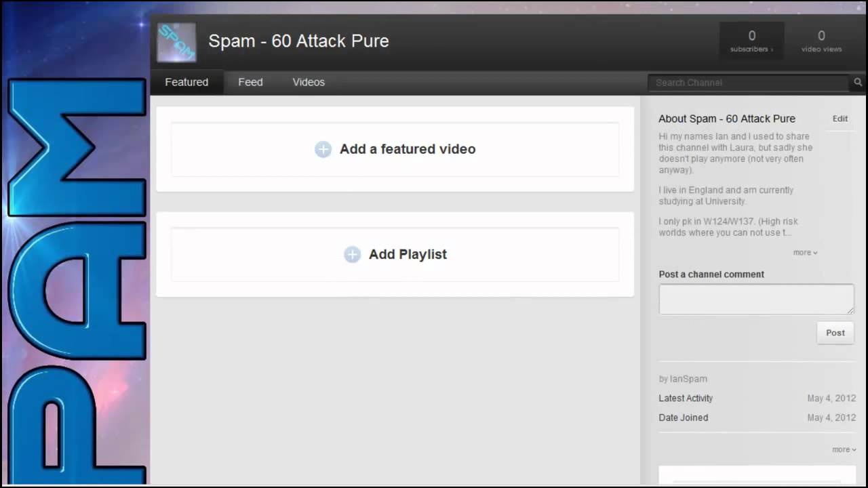Open the 0 subscribers counter
Viewport: 868px width, 488px height.
click(751, 41)
